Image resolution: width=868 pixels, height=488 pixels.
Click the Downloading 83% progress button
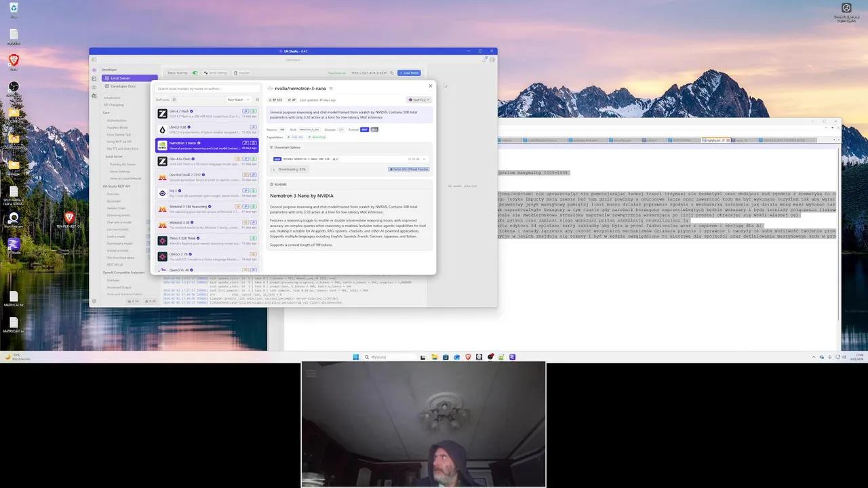coord(290,169)
